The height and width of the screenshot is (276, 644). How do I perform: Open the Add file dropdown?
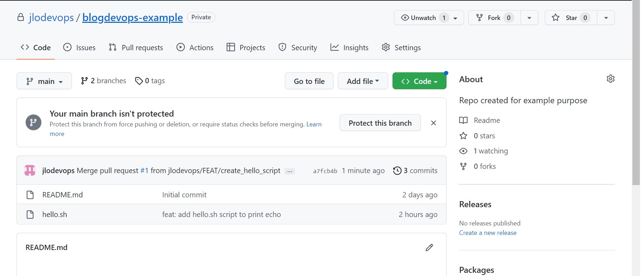pos(363,81)
